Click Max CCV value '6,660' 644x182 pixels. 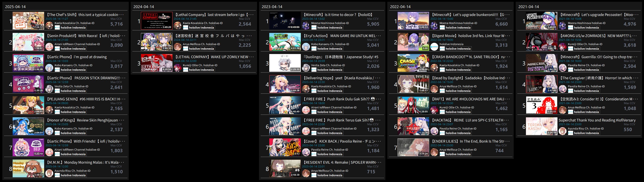(501, 24)
